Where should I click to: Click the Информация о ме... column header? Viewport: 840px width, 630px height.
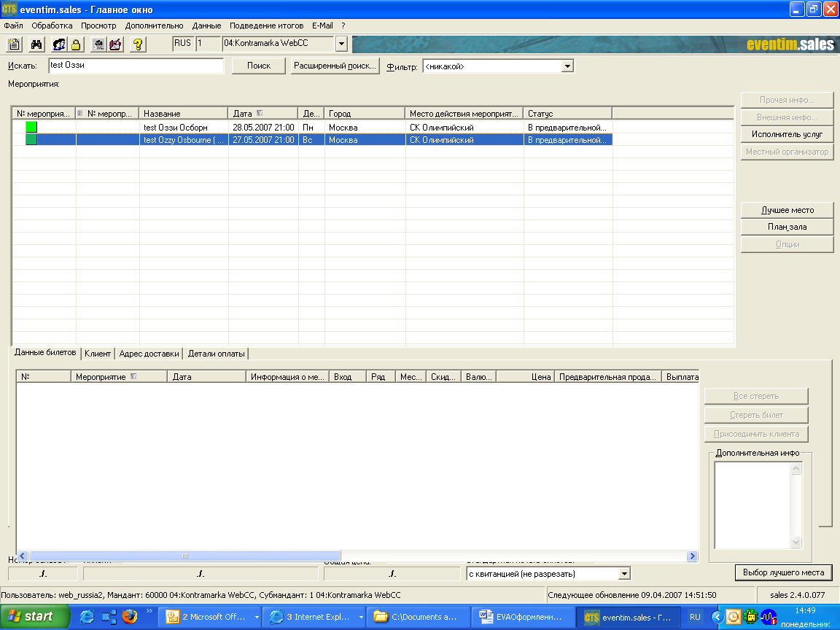tap(287, 376)
